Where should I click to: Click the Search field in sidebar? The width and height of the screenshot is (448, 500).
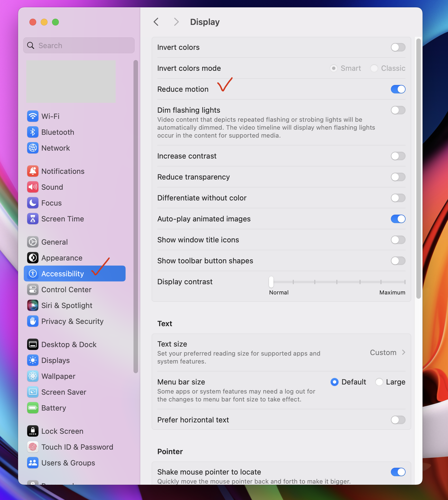pos(79,46)
